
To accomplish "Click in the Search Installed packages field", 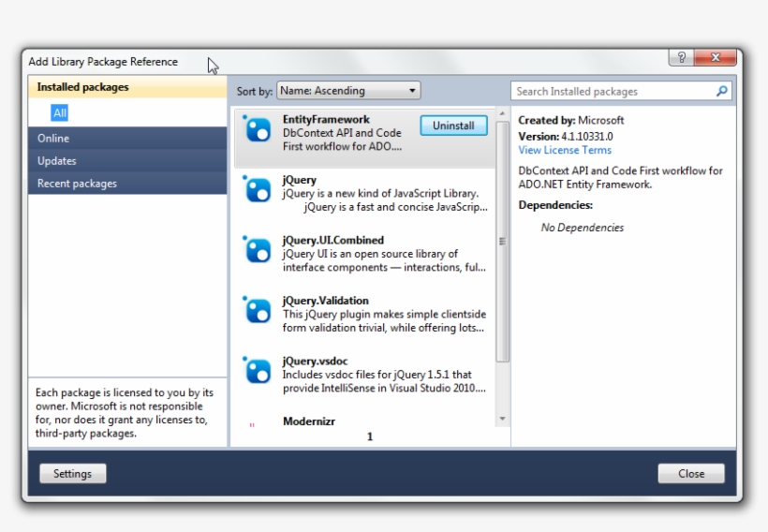I will point(613,91).
